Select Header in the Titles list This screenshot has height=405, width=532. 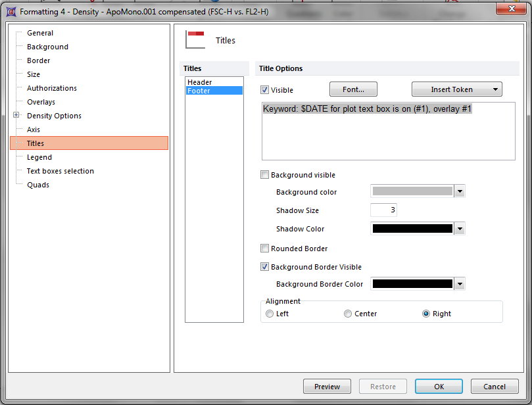point(200,82)
